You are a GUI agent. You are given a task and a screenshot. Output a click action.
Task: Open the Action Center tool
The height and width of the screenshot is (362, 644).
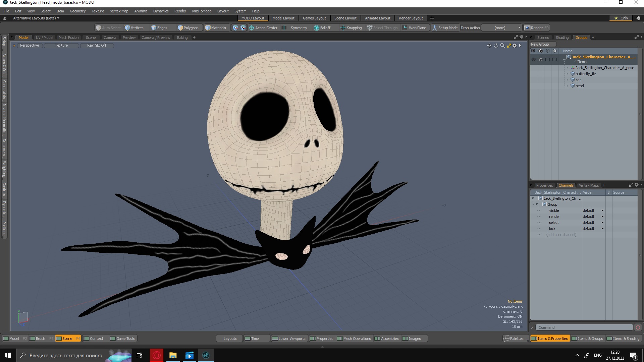[263, 28]
